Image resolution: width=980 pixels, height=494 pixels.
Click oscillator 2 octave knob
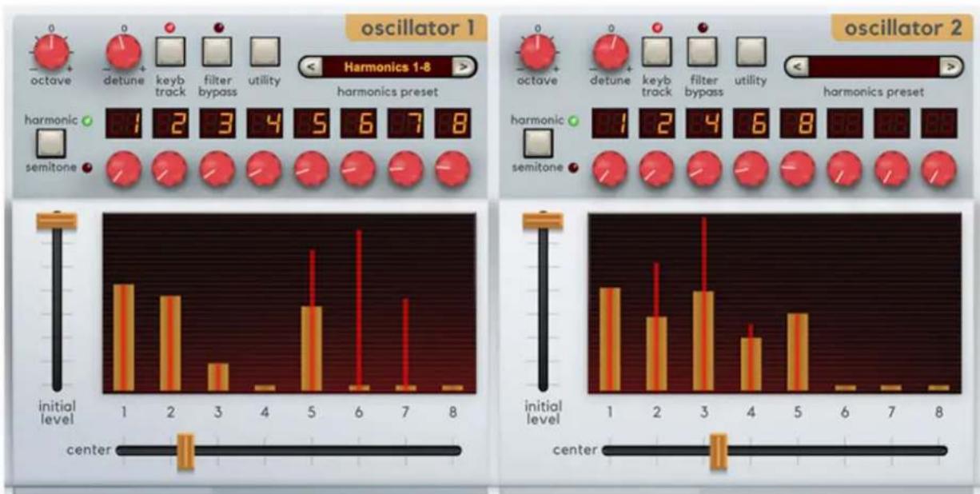[x=537, y=52]
